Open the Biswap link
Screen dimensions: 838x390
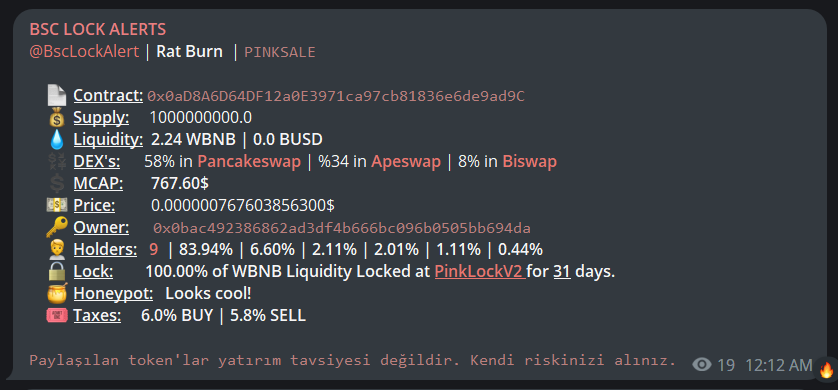tap(529, 162)
